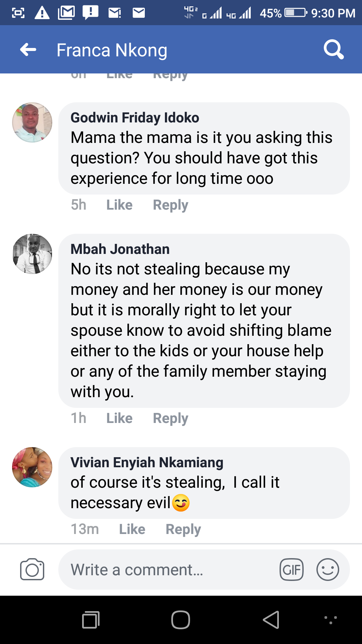Like Godwin Friday Idoko's comment
This screenshot has height=644, width=362.
coord(119,205)
